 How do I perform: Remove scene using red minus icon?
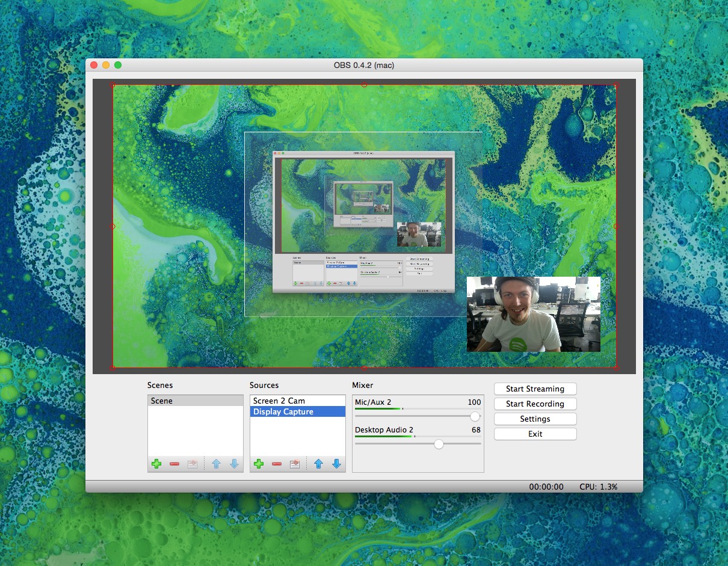174,464
